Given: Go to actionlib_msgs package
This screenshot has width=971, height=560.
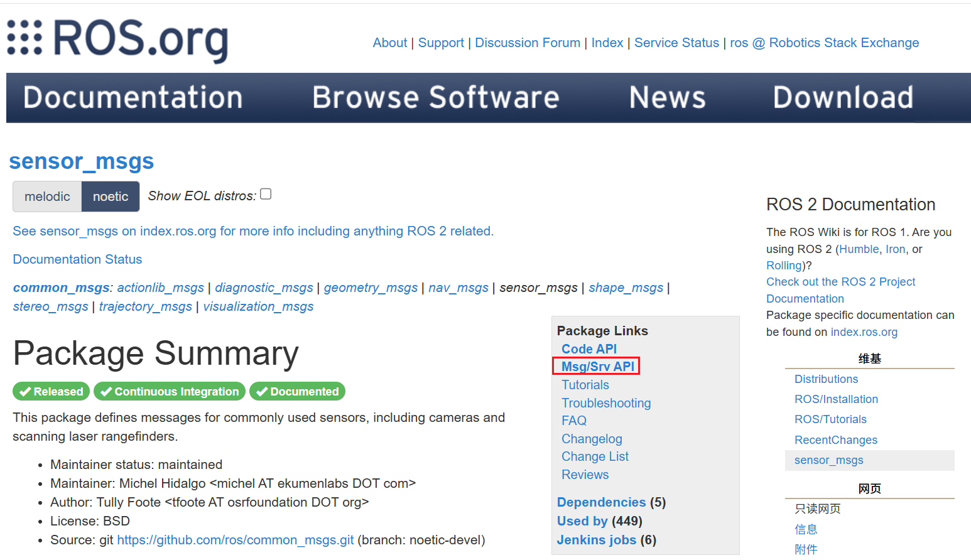Looking at the screenshot, I should click(160, 288).
